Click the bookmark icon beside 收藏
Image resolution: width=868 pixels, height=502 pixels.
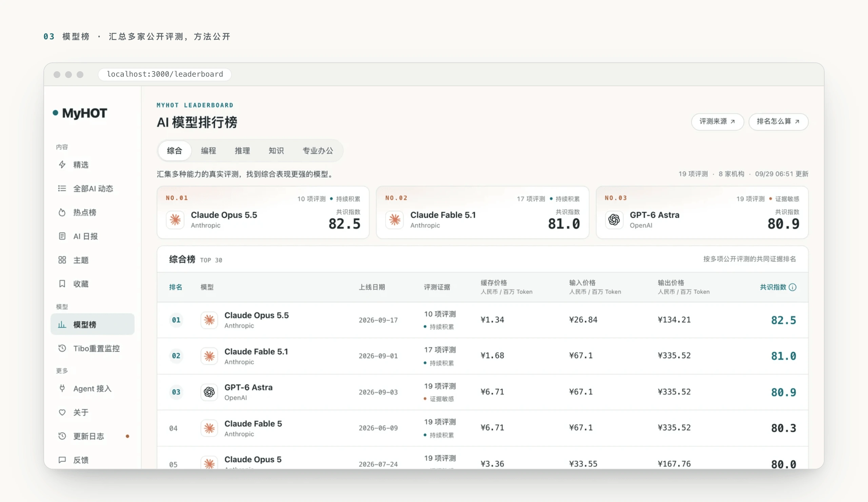pyautogui.click(x=62, y=284)
